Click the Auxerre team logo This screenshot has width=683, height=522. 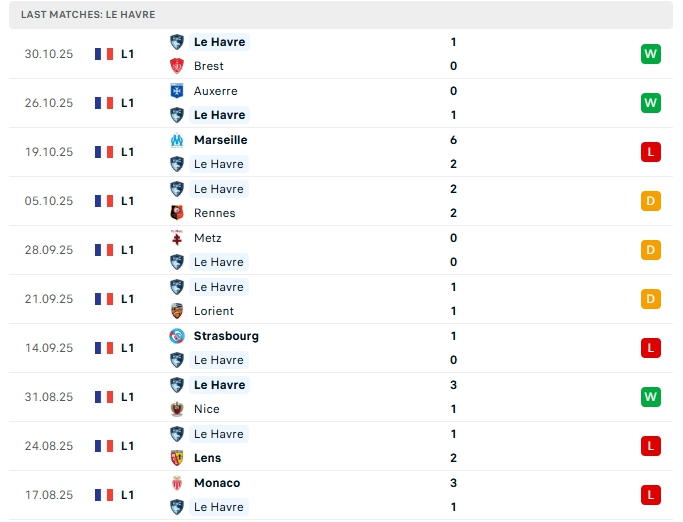click(x=177, y=91)
